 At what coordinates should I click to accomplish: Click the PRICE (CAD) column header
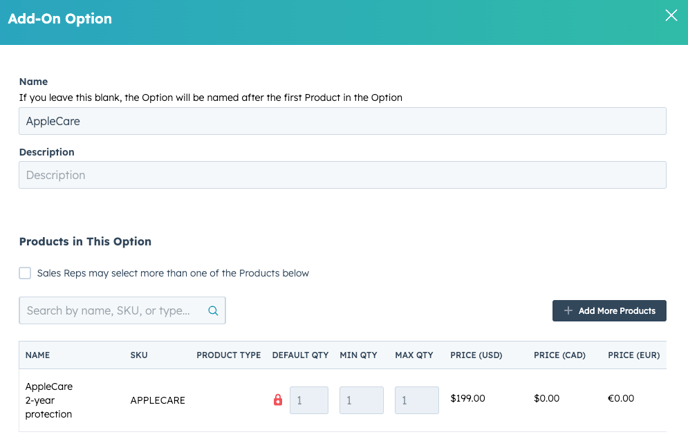coord(560,355)
